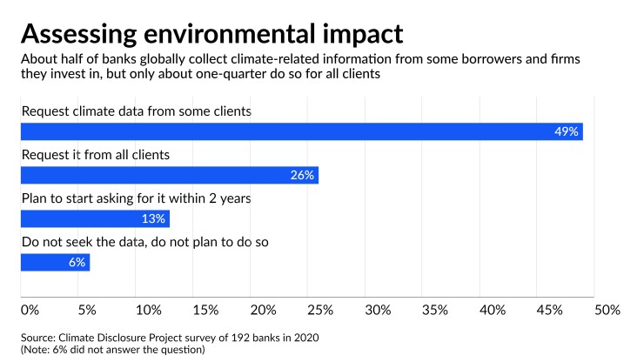644x362 pixels.
Task: Click the 50% axis tick label
Action: [x=607, y=310]
